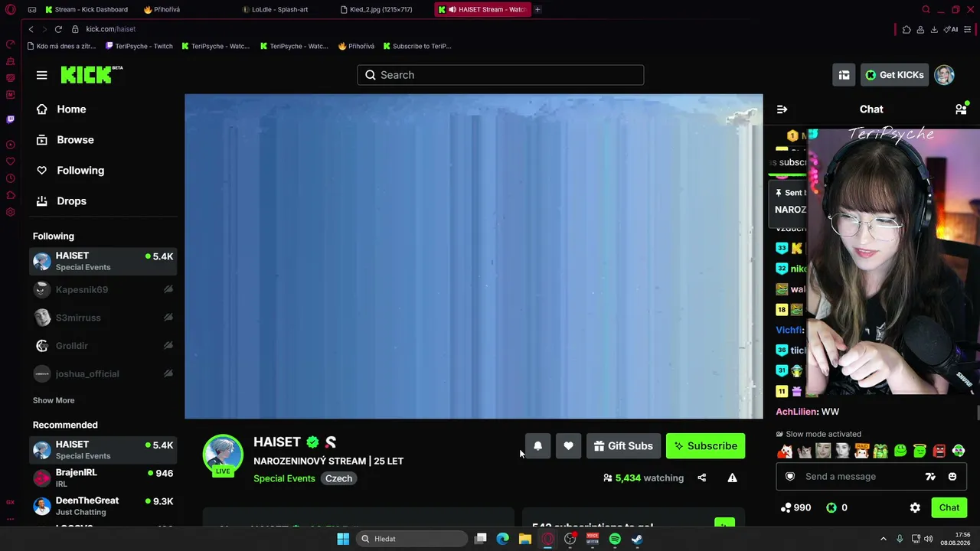Open joshua_official offline channel
This screenshot has width=980, height=551.
[x=103, y=373]
